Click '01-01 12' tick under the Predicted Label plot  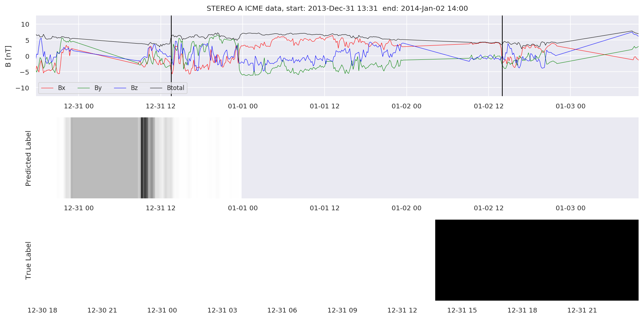(325, 208)
